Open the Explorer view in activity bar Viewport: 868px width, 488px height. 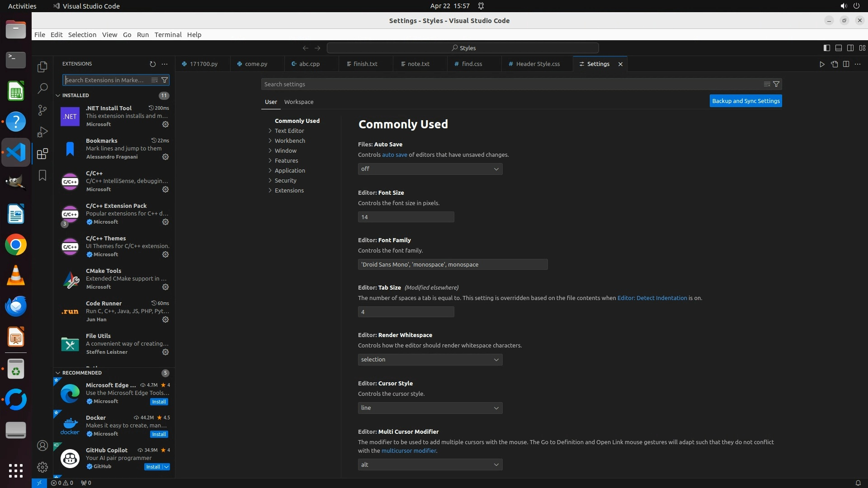42,67
